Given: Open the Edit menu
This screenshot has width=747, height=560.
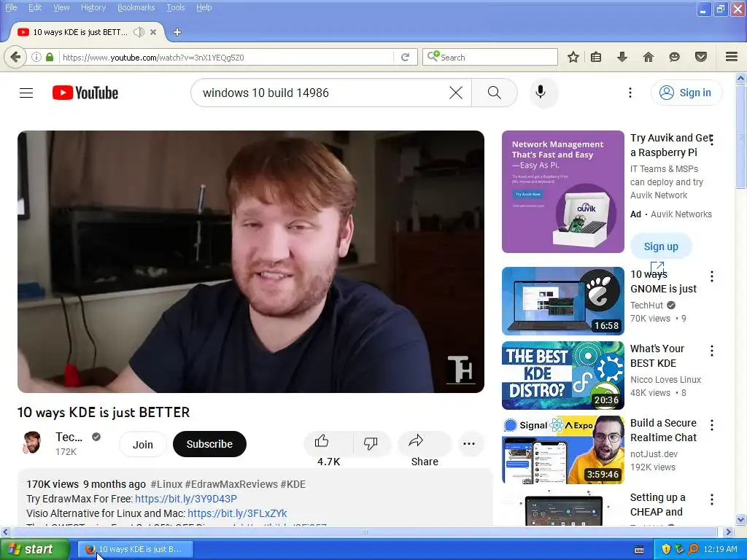Looking at the screenshot, I should pos(35,7).
